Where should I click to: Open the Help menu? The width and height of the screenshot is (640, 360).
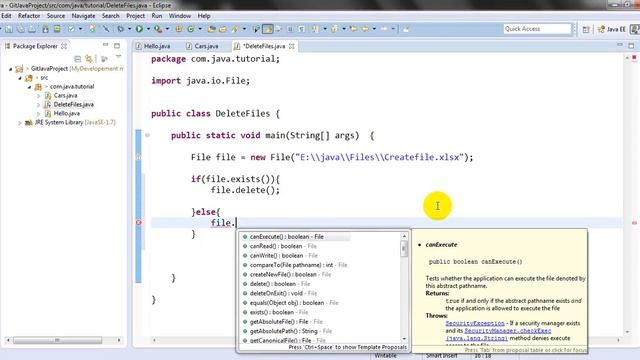pos(204,16)
